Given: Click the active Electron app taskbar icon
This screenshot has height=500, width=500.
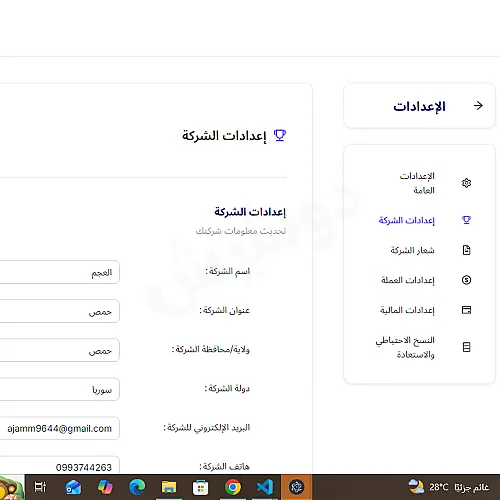Looking at the screenshot, I should [x=296, y=487].
